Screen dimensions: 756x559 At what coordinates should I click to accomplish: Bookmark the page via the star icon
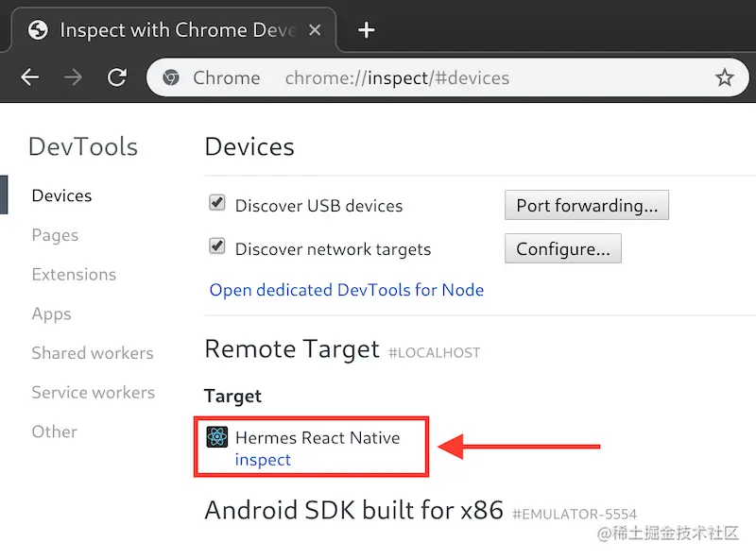[724, 77]
